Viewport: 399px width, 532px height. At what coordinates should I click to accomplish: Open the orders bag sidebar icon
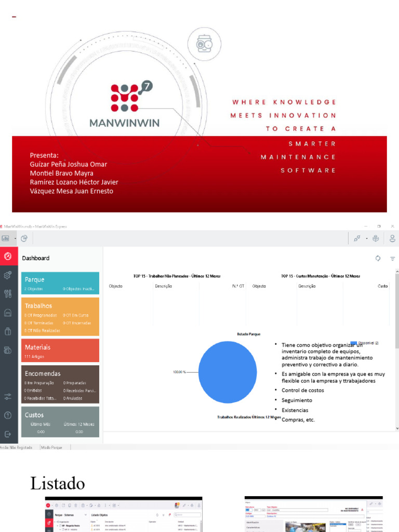[8, 331]
